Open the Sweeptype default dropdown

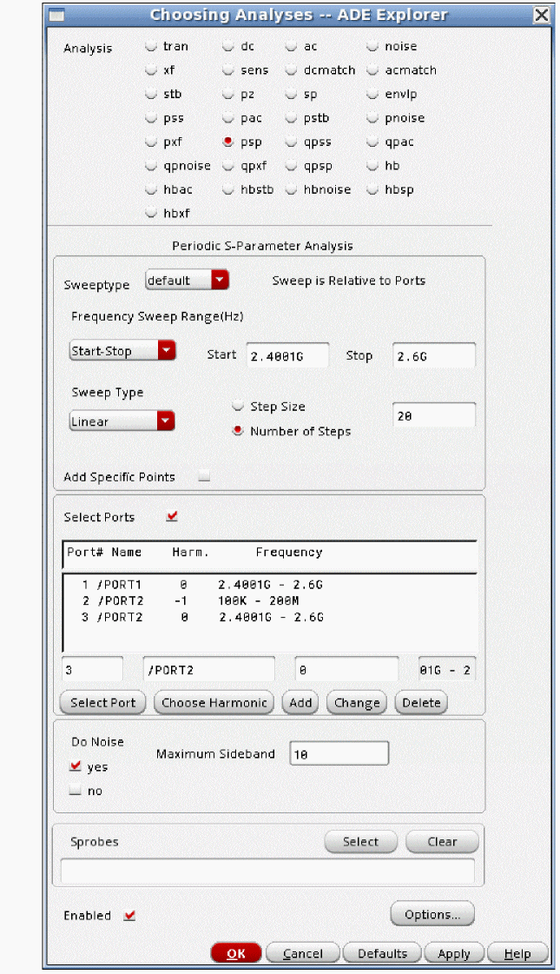[x=188, y=280]
